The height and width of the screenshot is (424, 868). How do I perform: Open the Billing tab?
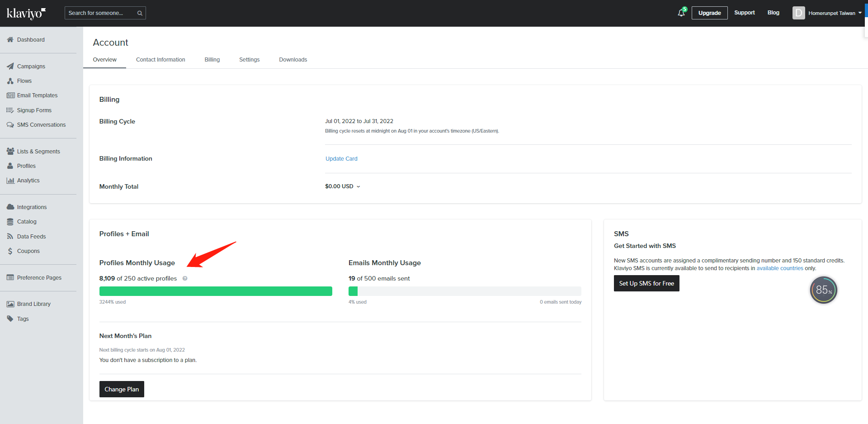212,60
